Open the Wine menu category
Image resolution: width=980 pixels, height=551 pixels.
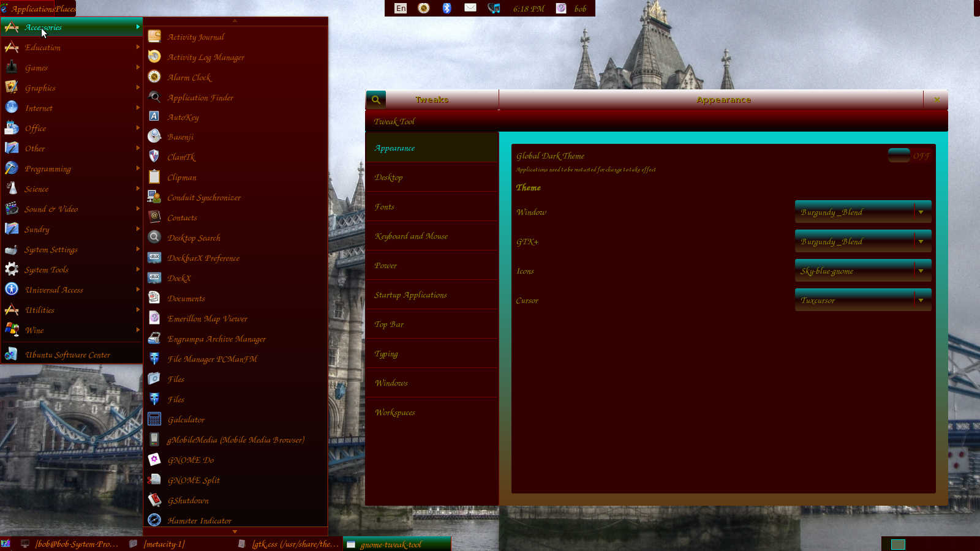tap(72, 330)
